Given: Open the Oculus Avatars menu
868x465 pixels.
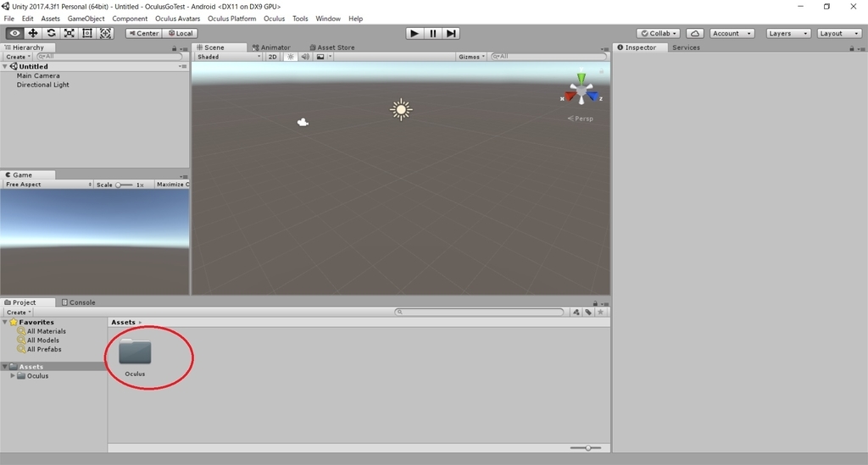Looking at the screenshot, I should click(x=177, y=19).
